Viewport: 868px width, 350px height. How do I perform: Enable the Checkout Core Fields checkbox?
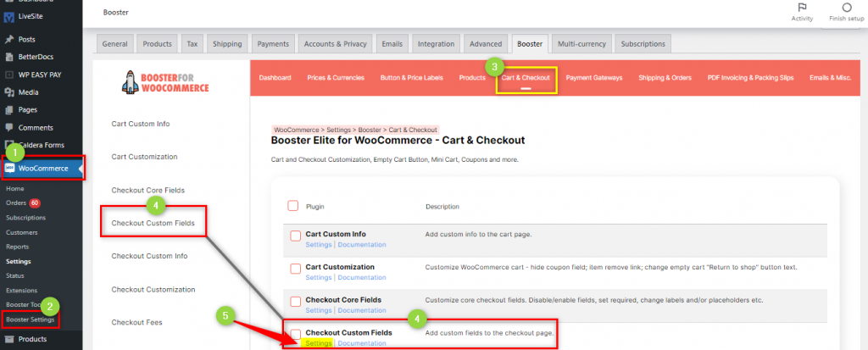point(296,302)
